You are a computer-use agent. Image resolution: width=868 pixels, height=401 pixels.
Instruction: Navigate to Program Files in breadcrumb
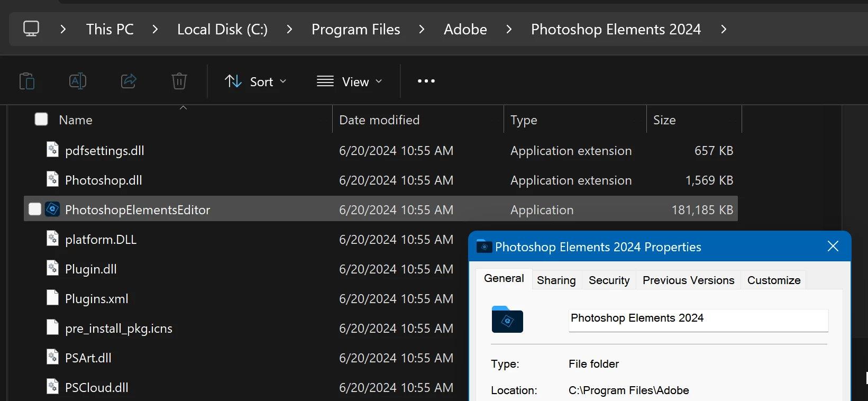coord(355,29)
